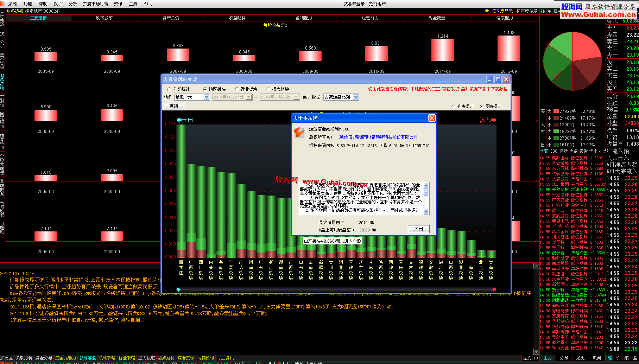Open the 东财10 side tab
This screenshot has height=364, width=639.
point(2,101)
